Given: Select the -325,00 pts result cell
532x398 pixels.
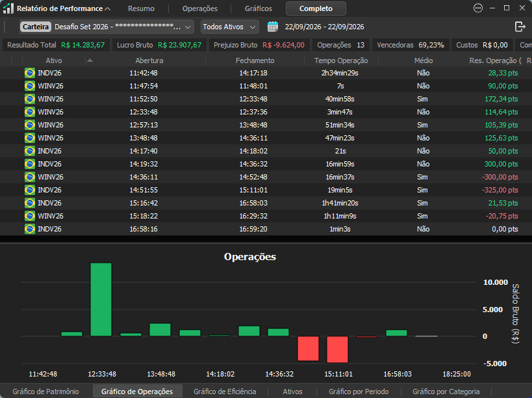Looking at the screenshot, I should coord(500,190).
